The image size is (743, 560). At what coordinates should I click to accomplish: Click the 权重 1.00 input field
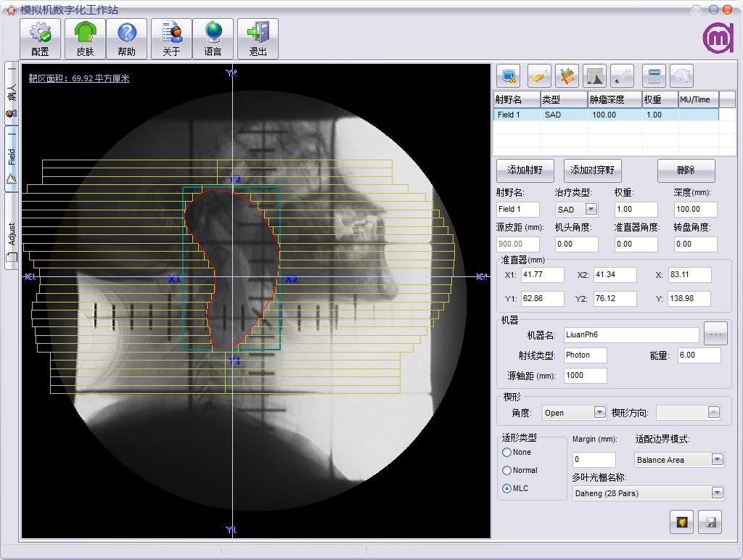click(x=636, y=209)
